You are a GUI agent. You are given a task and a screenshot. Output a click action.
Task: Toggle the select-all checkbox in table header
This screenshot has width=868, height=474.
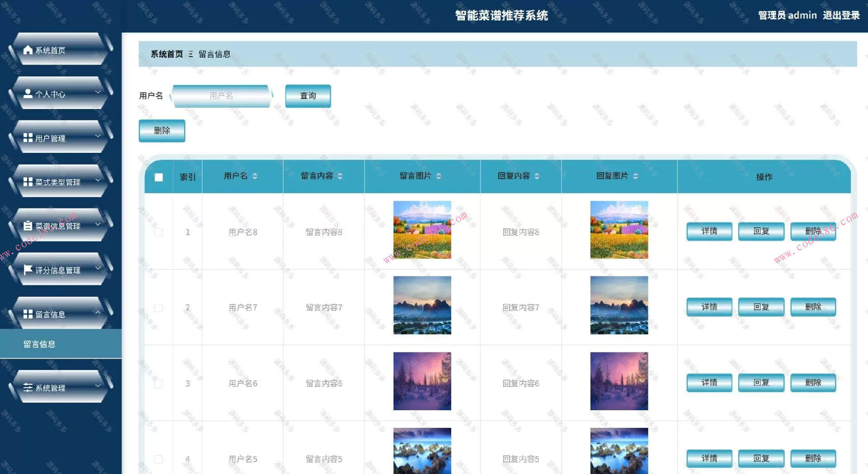pos(158,177)
